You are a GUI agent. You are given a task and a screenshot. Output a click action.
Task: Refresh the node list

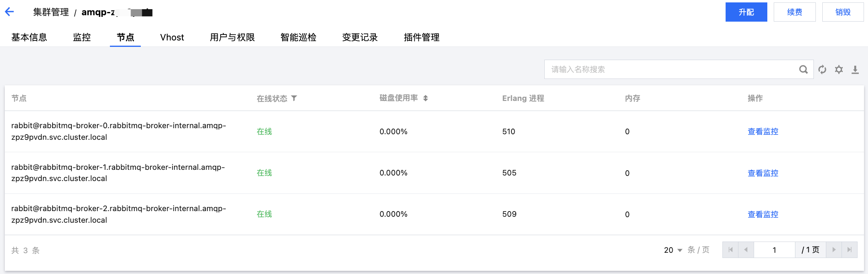pyautogui.click(x=822, y=69)
